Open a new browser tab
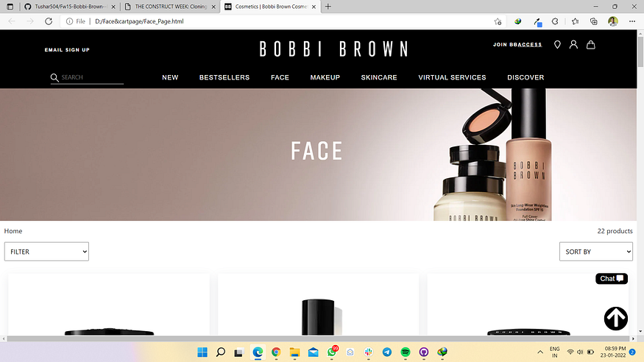Viewport: 644px width, 362px height. pos(328,7)
